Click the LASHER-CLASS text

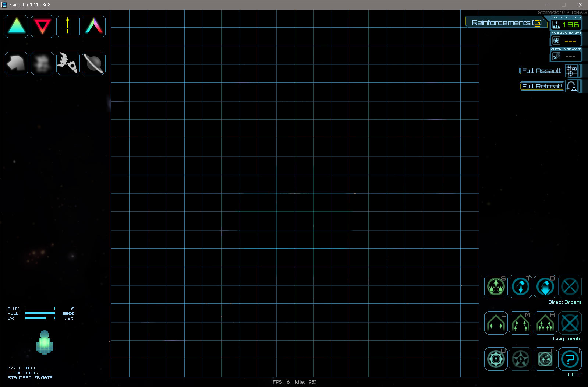(x=24, y=373)
